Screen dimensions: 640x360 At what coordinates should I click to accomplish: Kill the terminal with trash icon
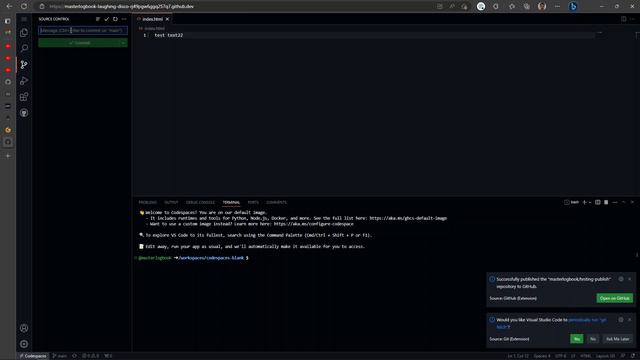click(x=606, y=202)
